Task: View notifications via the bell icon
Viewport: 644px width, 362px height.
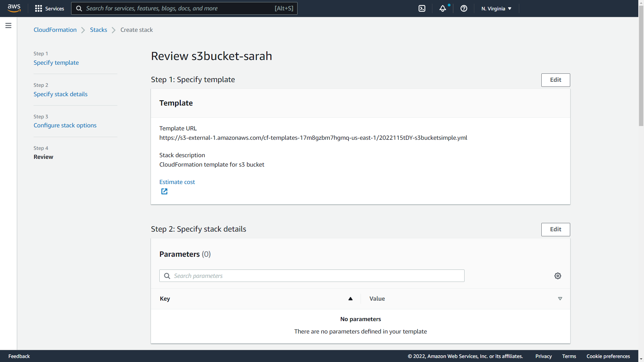Action: coord(443,8)
